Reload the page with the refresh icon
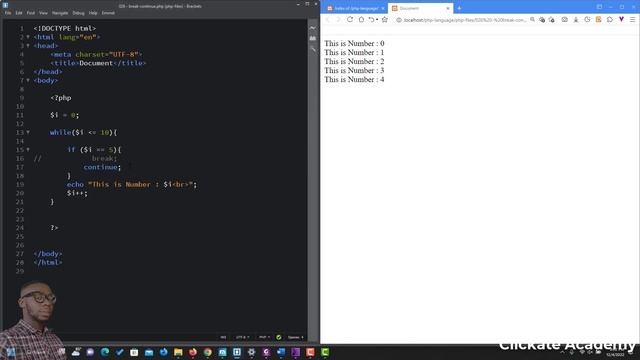The height and width of the screenshot is (360, 640). (x=350, y=20)
